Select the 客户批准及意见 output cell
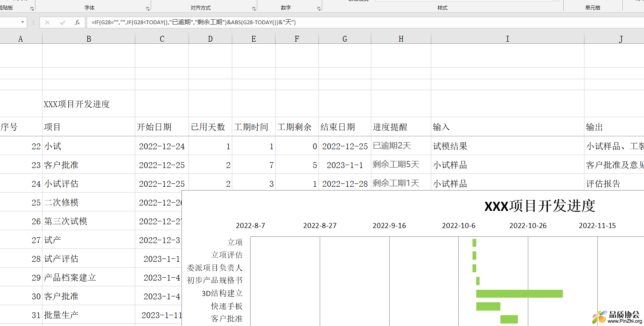This screenshot has width=644, height=326. (614, 165)
